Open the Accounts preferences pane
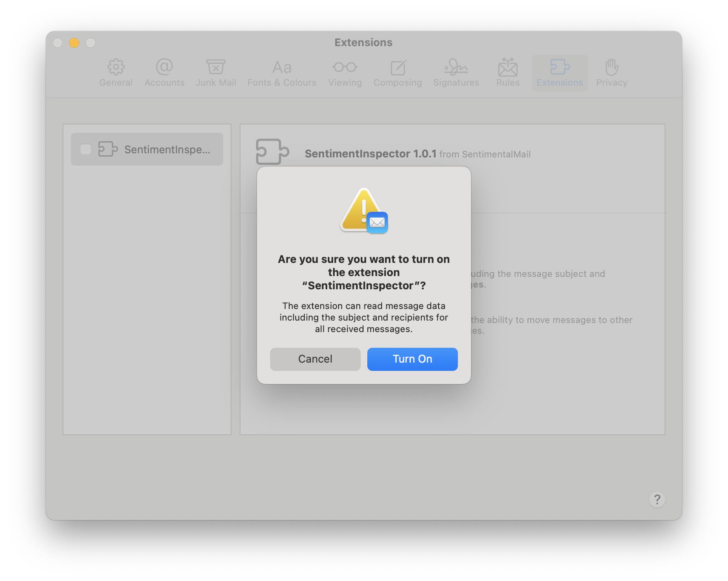 [164, 73]
